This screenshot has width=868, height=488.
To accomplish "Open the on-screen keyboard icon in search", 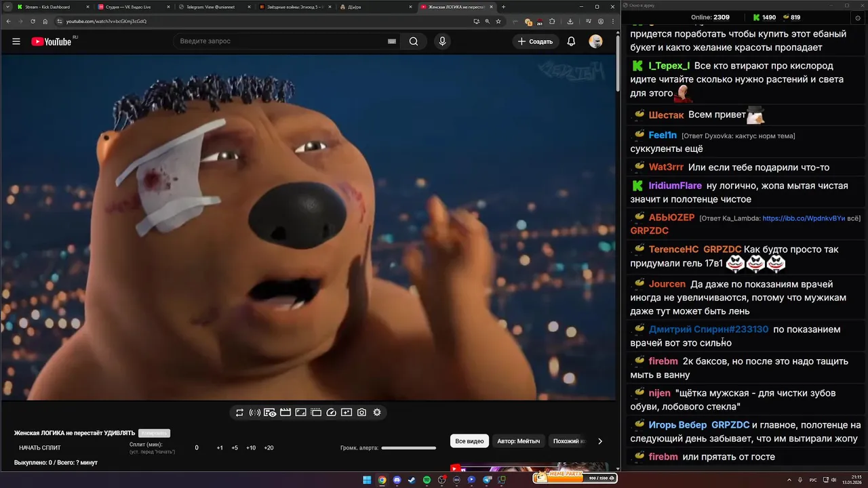I will point(391,41).
